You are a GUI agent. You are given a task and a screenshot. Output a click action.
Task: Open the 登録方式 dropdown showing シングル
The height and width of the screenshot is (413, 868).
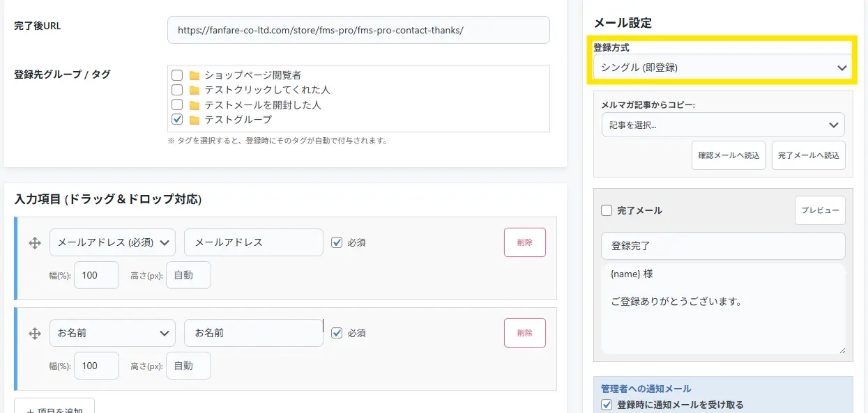pos(723,68)
